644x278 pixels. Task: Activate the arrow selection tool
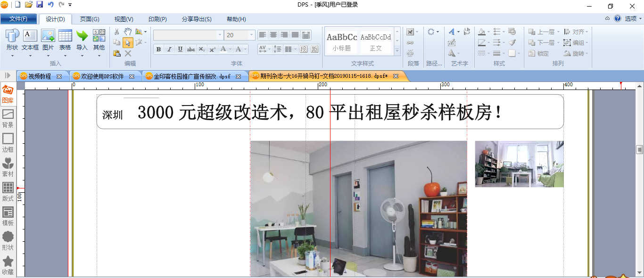point(128,43)
